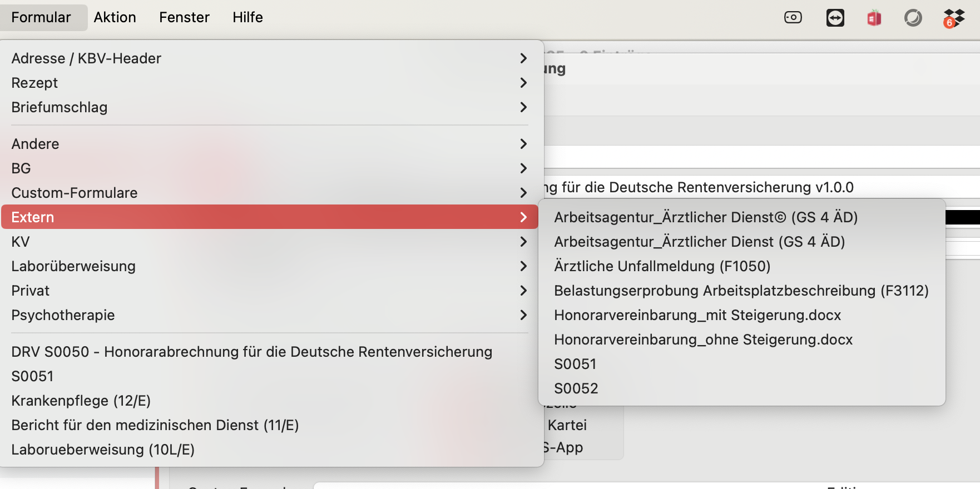Click the chevron next to Custom-Formulare

coord(523,193)
